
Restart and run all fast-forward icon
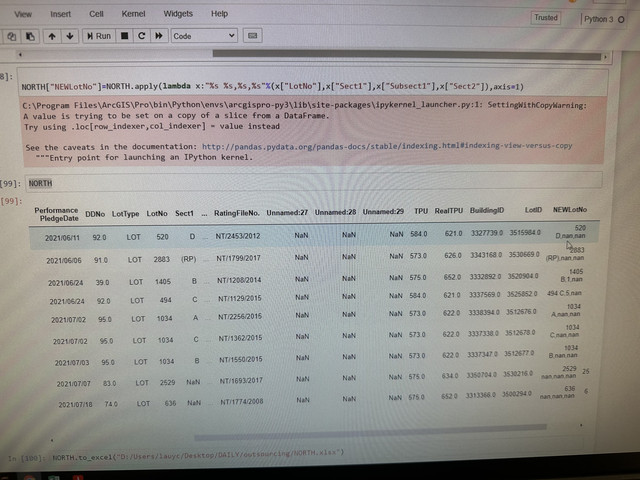159,36
